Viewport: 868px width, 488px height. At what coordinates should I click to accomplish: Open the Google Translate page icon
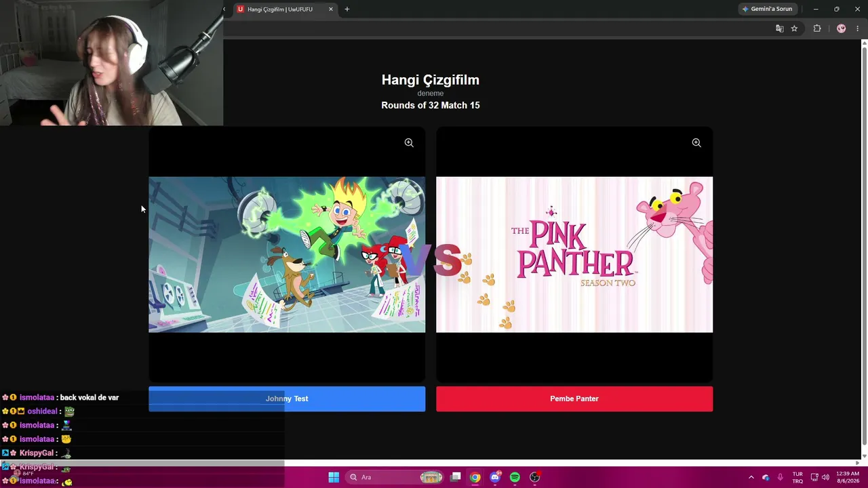(780, 28)
